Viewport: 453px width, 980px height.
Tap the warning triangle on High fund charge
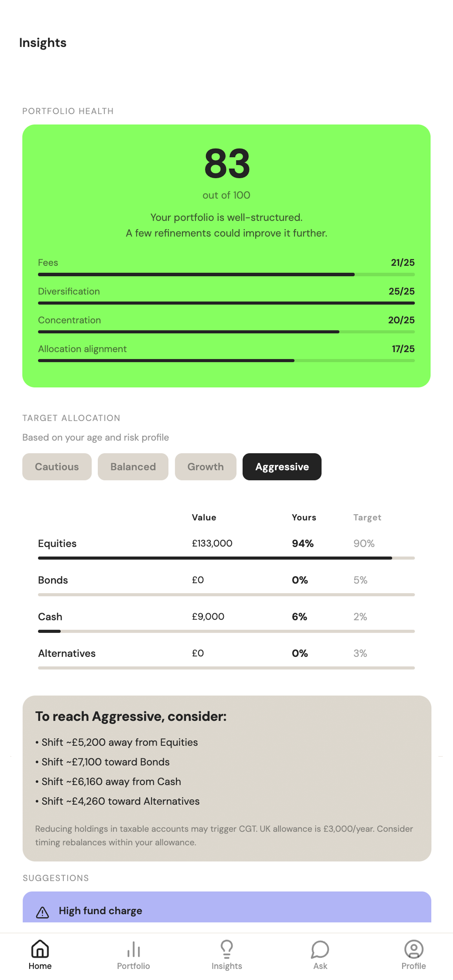(x=43, y=912)
